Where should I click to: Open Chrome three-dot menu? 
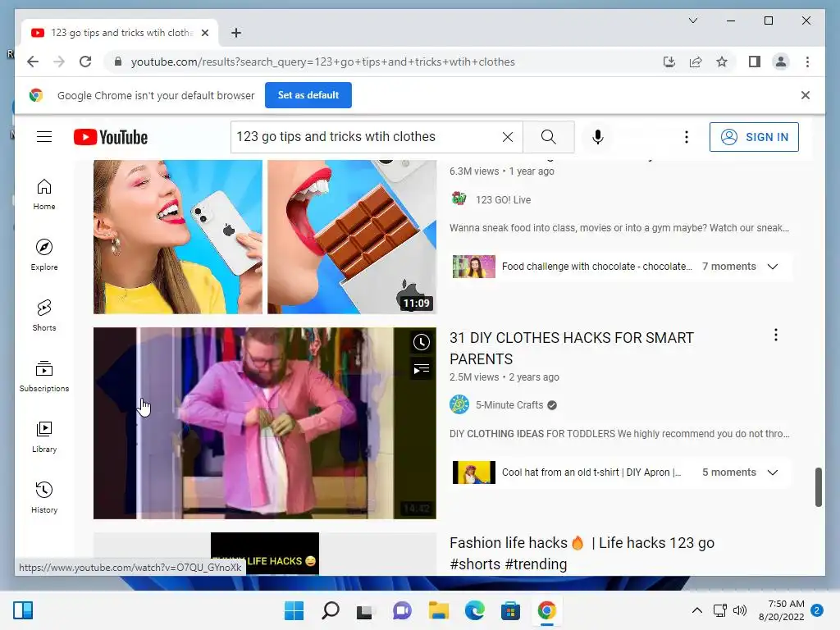pos(807,62)
